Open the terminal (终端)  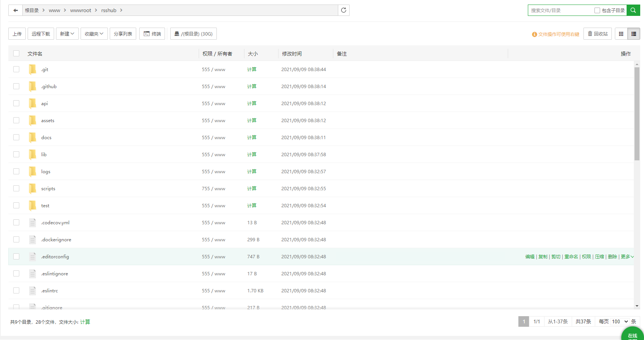152,34
